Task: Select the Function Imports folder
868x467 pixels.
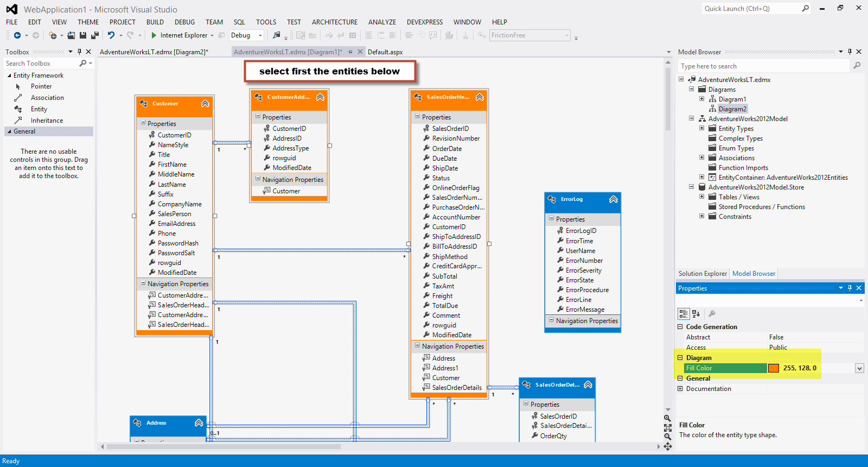Action: (x=743, y=168)
